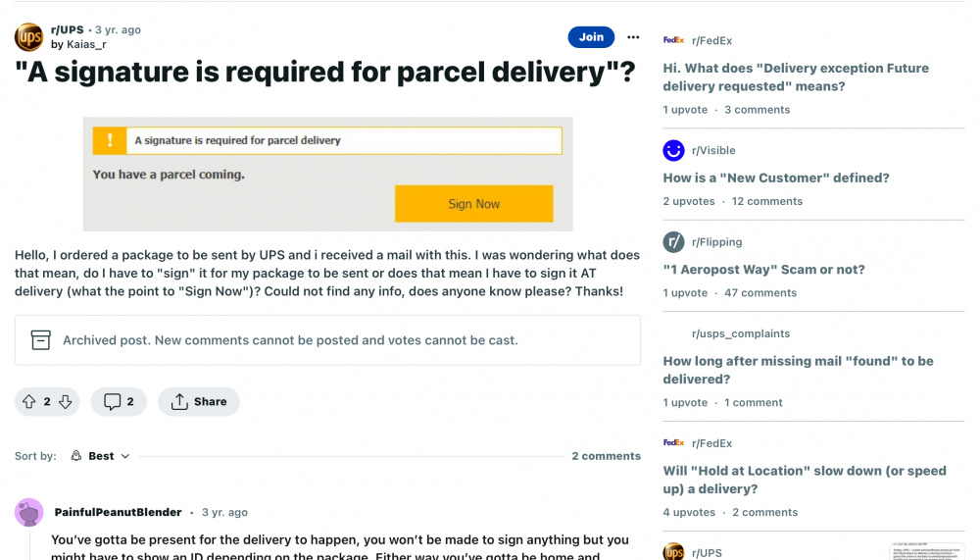
Task: Open the PainfulPeanutBlender username link
Action: click(x=119, y=513)
